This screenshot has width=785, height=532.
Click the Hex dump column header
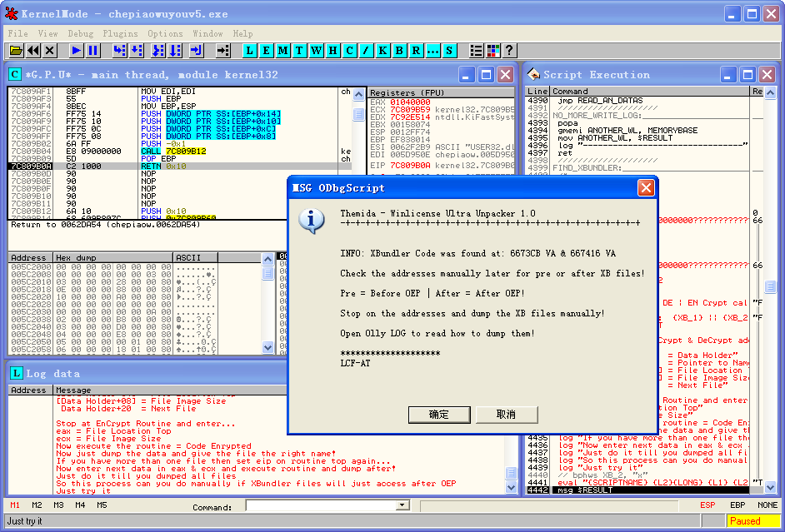[113, 257]
